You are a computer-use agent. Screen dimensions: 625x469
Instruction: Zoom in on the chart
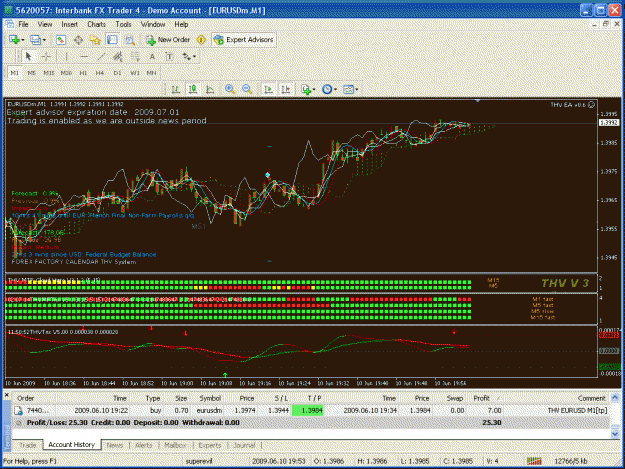pyautogui.click(x=230, y=89)
